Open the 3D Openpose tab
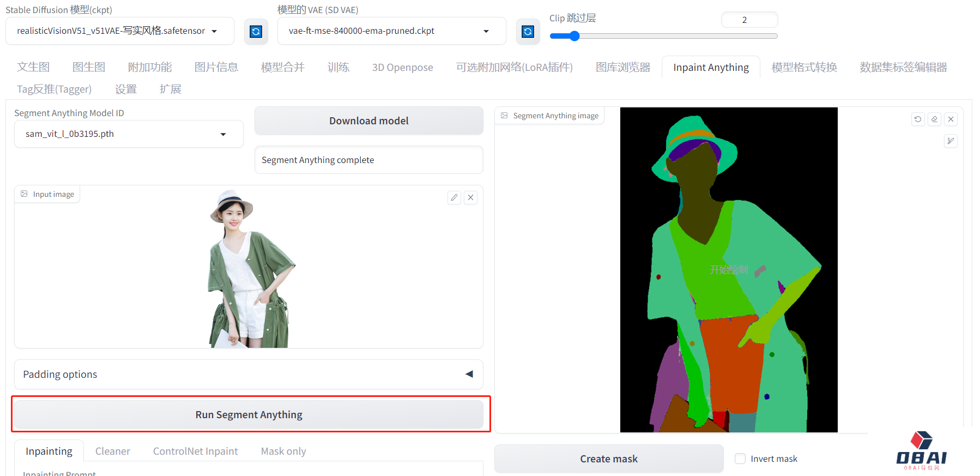 [402, 68]
